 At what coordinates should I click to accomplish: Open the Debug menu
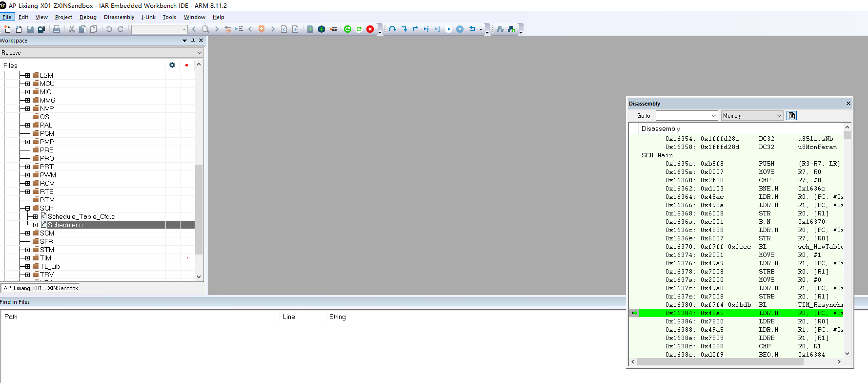pos(88,17)
